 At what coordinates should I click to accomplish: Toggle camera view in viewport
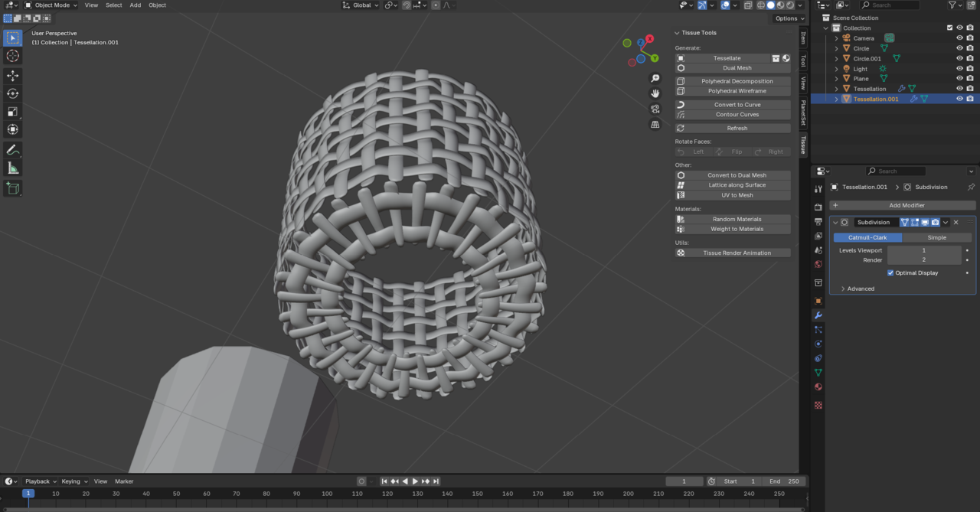point(655,109)
